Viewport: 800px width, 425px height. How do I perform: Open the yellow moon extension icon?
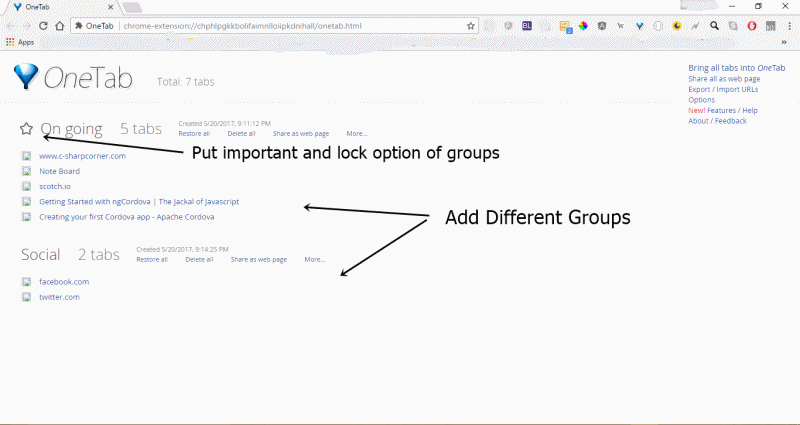coord(677,26)
